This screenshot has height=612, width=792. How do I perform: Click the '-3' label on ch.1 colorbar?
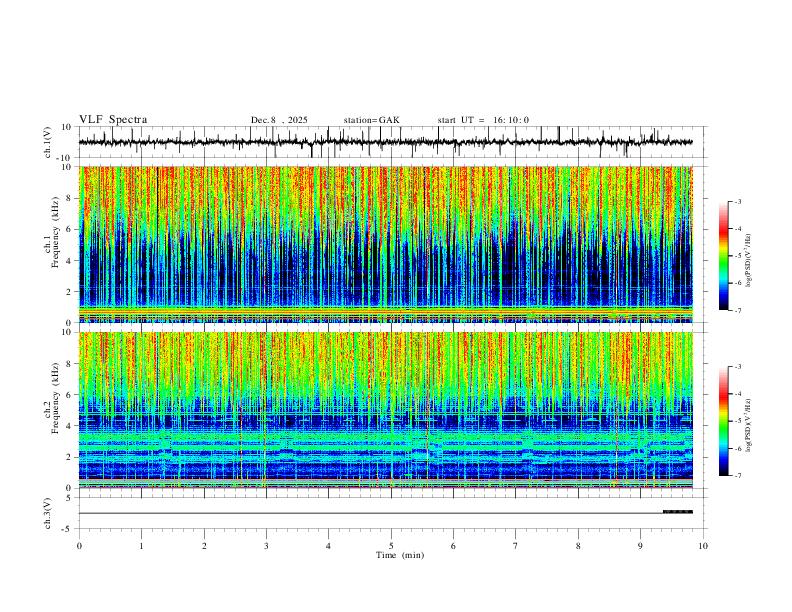coord(737,201)
